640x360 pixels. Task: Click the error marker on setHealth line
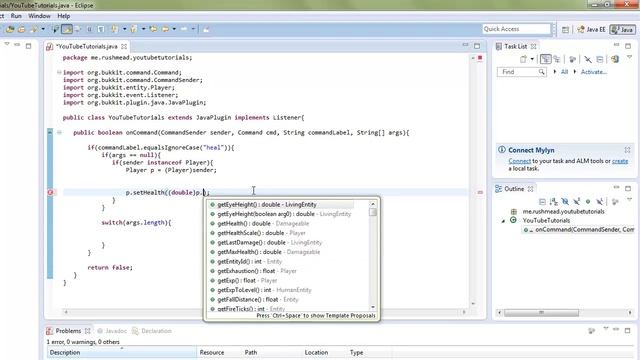point(51,192)
